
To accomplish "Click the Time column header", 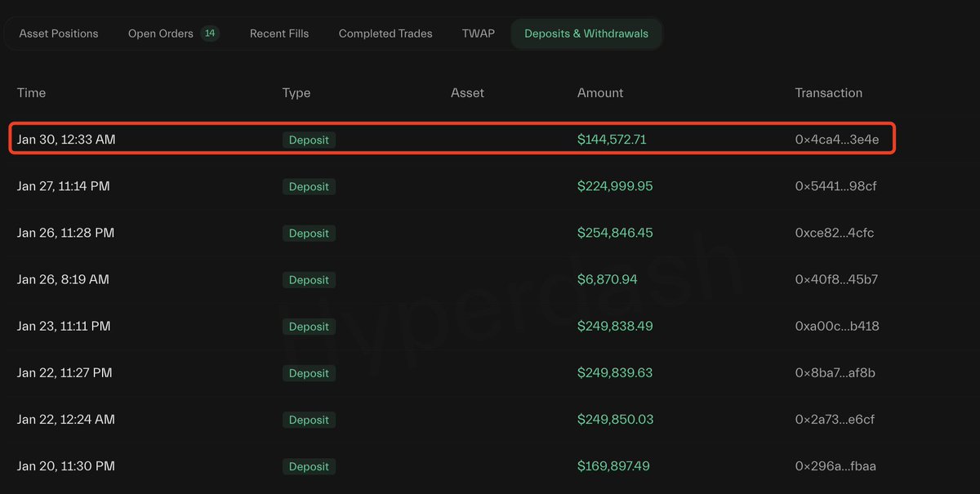I will [31, 93].
